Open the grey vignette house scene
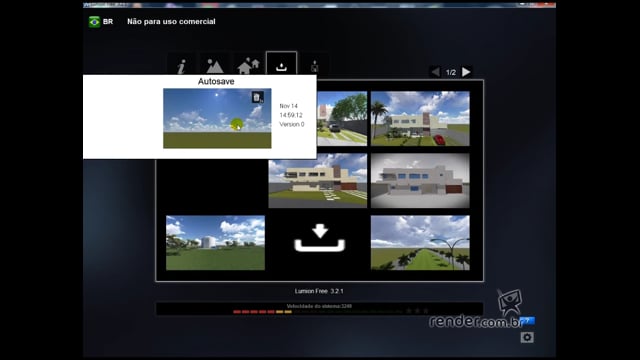640x360 pixels. (x=420, y=181)
